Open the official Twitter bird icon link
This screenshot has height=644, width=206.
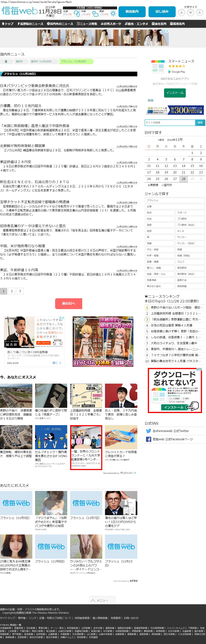[x=148, y=431]
